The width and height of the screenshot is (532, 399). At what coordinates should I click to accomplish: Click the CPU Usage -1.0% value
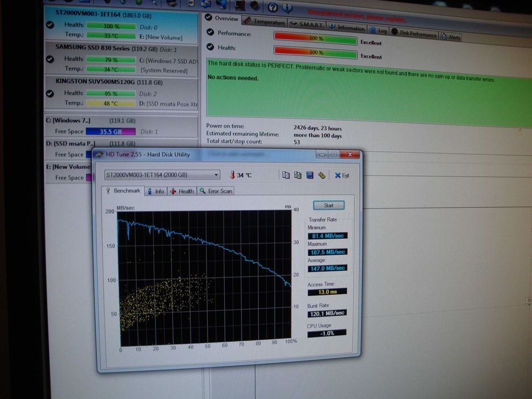pos(327,333)
